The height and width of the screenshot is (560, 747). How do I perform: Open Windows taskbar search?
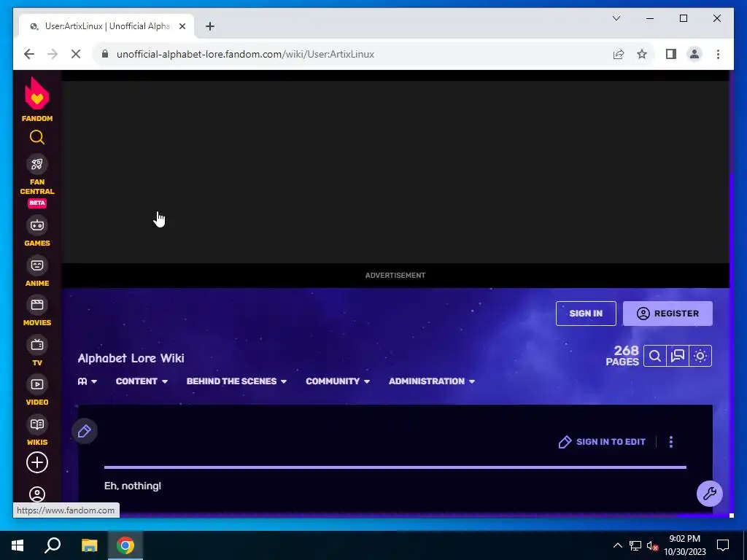coord(53,545)
